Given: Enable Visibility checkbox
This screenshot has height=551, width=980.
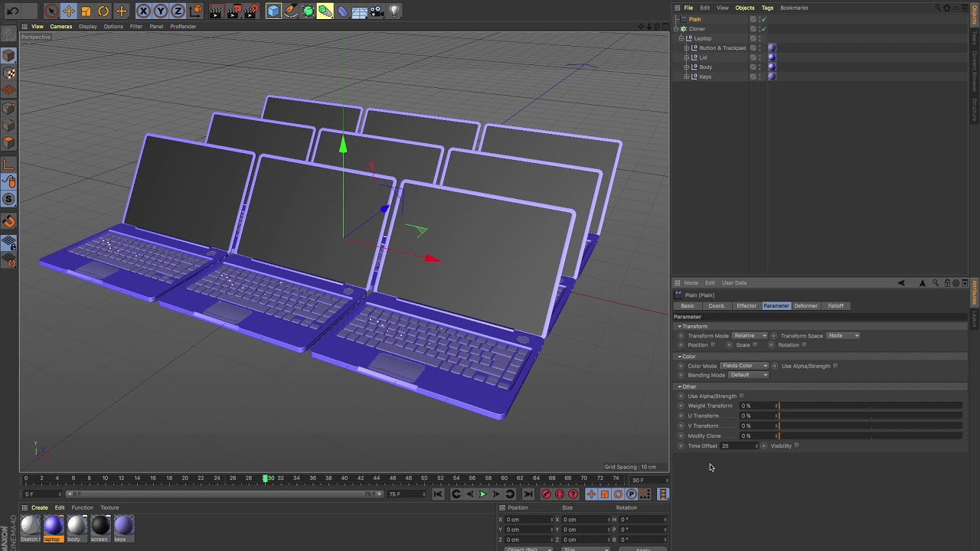Looking at the screenshot, I should [797, 446].
